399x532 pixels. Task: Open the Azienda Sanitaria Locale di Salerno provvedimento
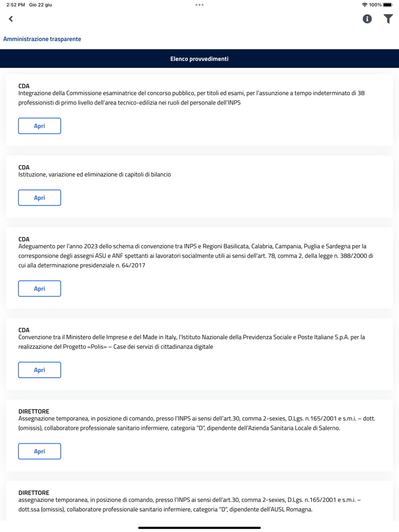point(39,451)
